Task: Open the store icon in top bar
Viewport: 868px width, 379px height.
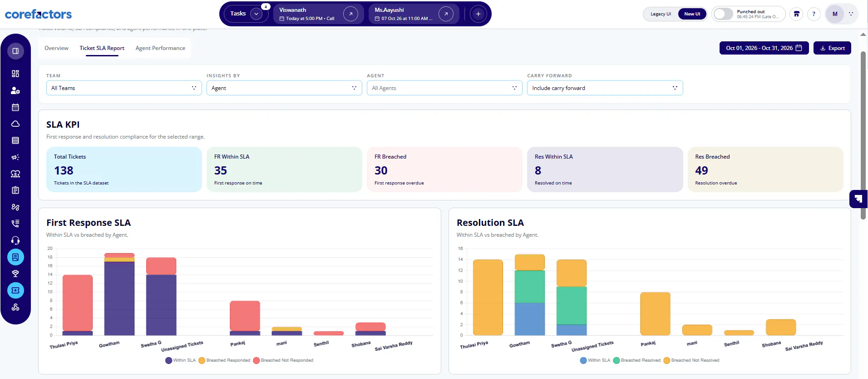Action: [796, 14]
